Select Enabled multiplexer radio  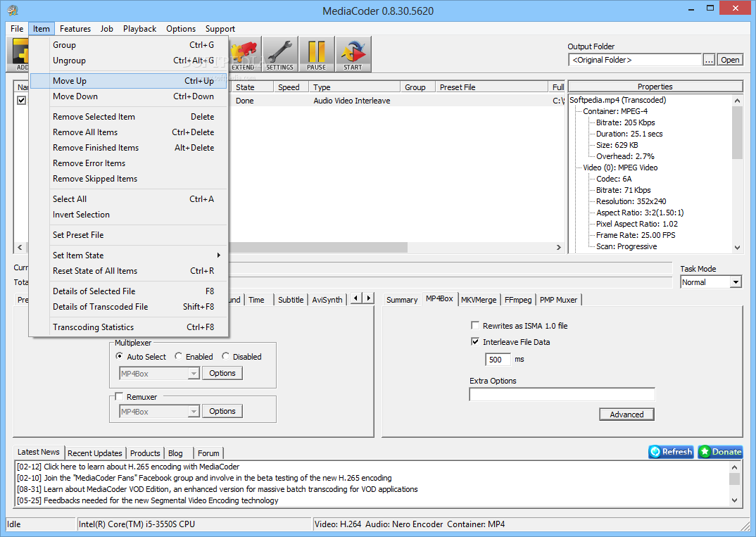pos(178,356)
